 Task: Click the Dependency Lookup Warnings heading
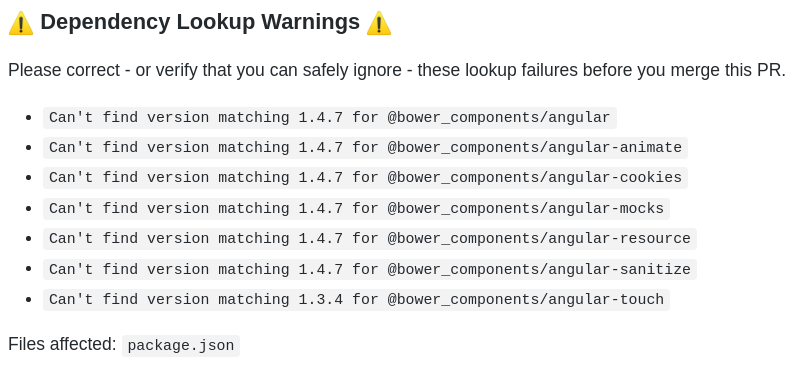click(200, 22)
